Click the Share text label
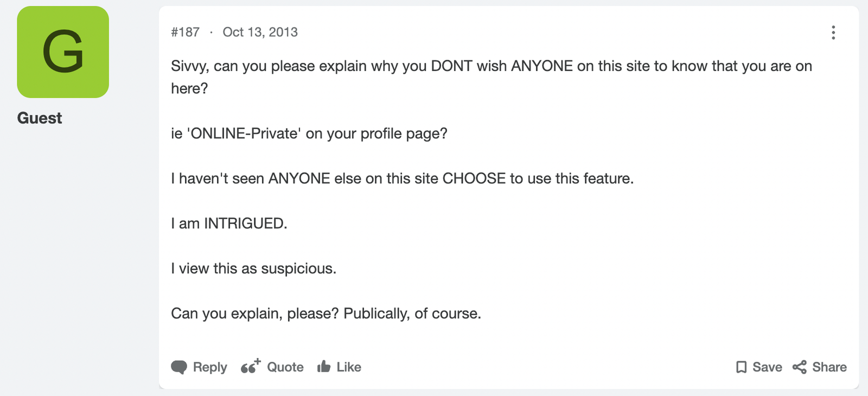868x396 pixels. [x=829, y=367]
